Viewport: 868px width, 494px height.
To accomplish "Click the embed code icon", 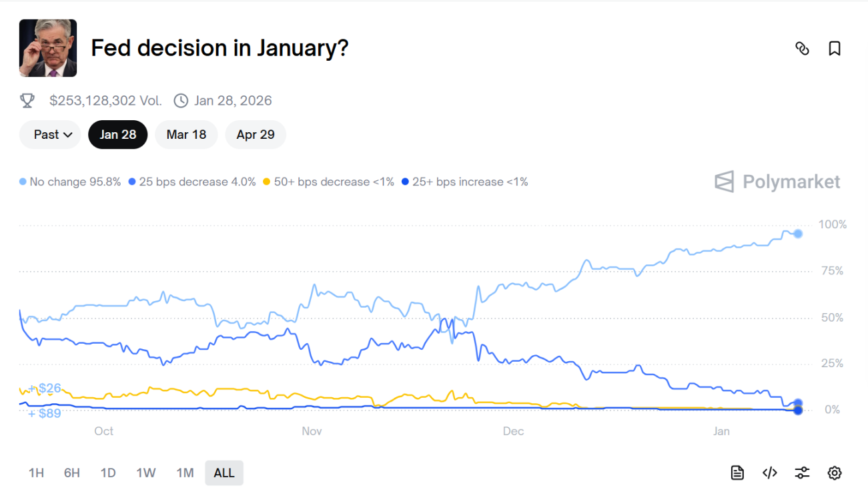I will 769,473.
